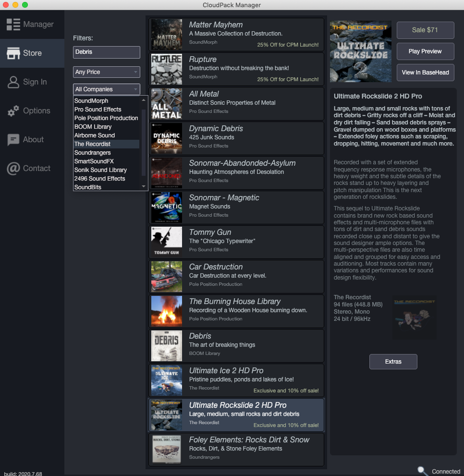This screenshot has height=476, width=464.
Task: Click 'Foley Elements: Rocks Dirt & Snow' title
Action: [249, 440]
